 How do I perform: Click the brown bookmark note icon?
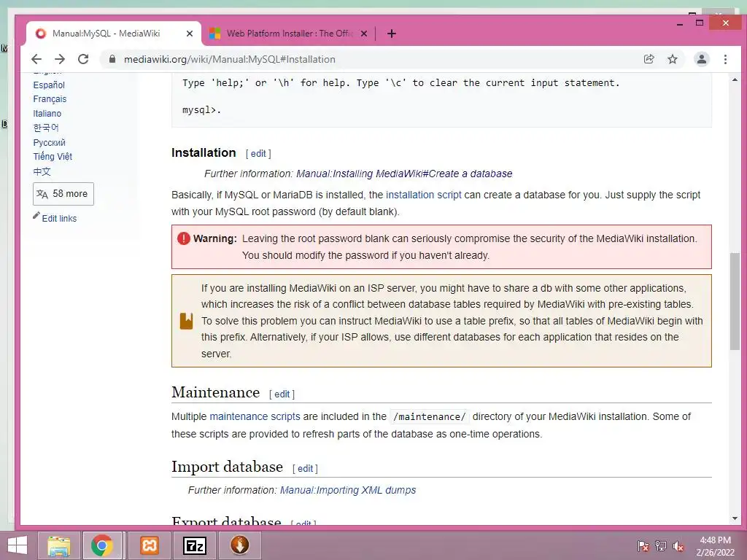186,321
